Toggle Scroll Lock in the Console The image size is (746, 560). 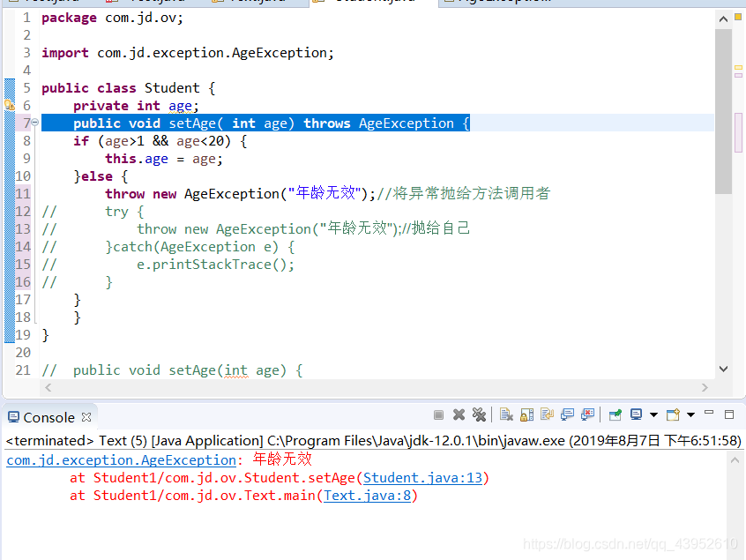click(526, 415)
